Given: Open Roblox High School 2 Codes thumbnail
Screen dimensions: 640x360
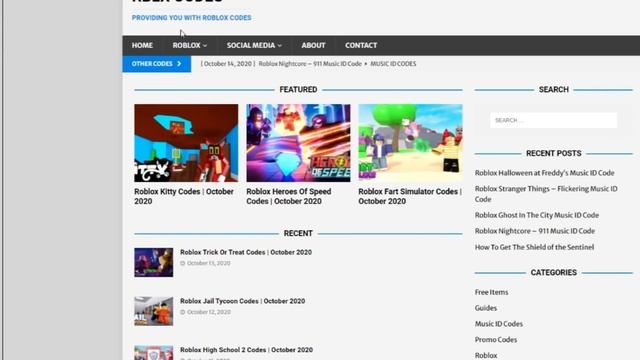Looking at the screenshot, I should coord(153,353).
